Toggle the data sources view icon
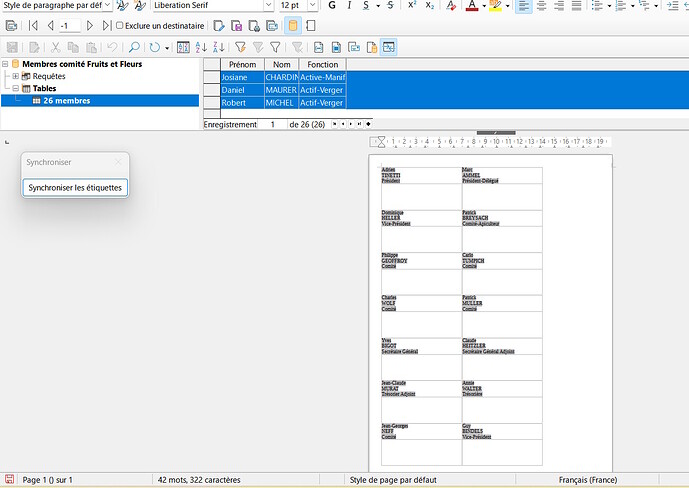This screenshot has height=488, width=689. tap(293, 26)
